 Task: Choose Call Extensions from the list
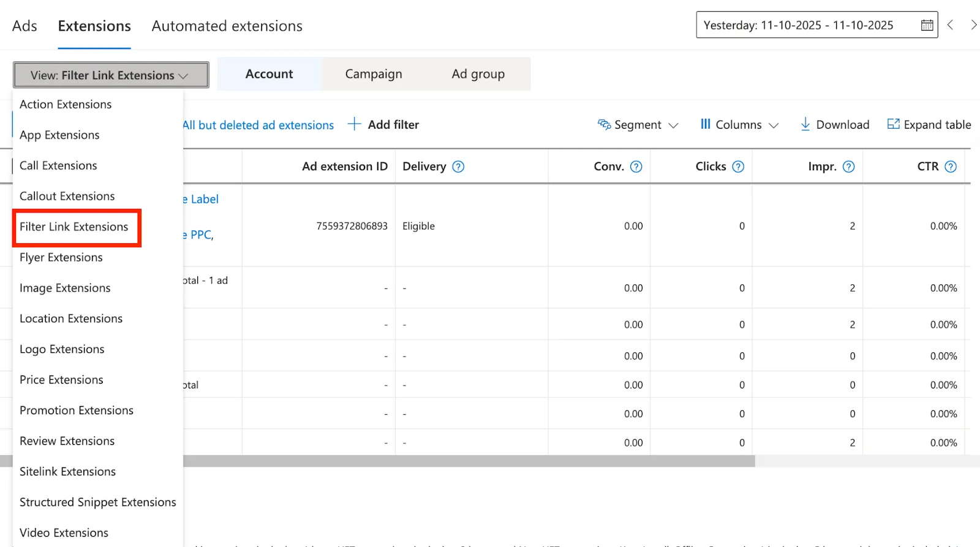(x=98, y=165)
